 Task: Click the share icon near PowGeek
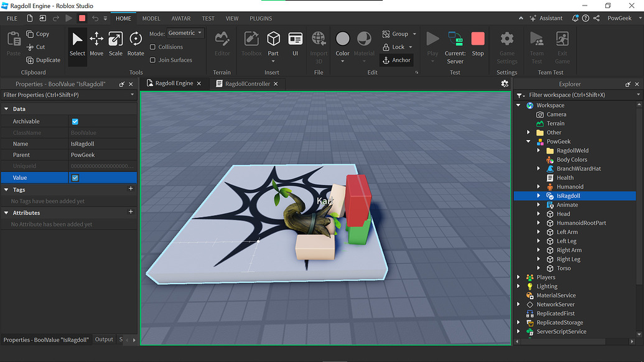tap(596, 18)
